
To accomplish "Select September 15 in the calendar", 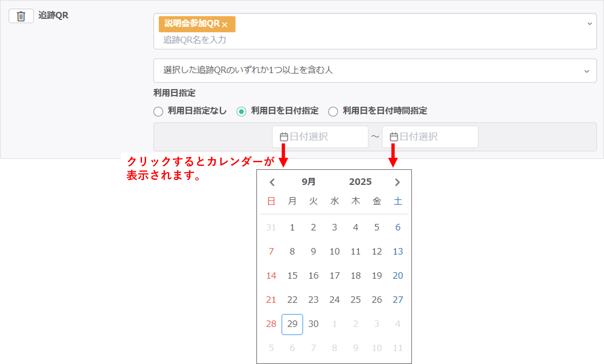I will [x=292, y=276].
